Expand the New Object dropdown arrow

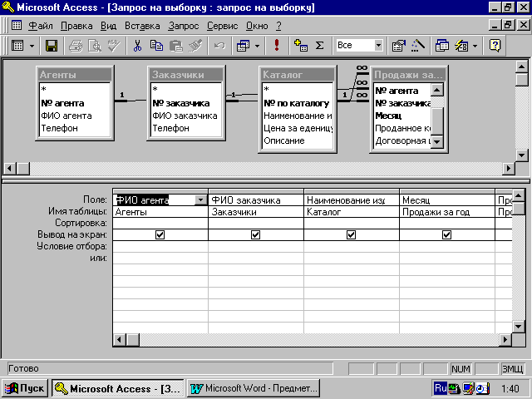pos(475,46)
